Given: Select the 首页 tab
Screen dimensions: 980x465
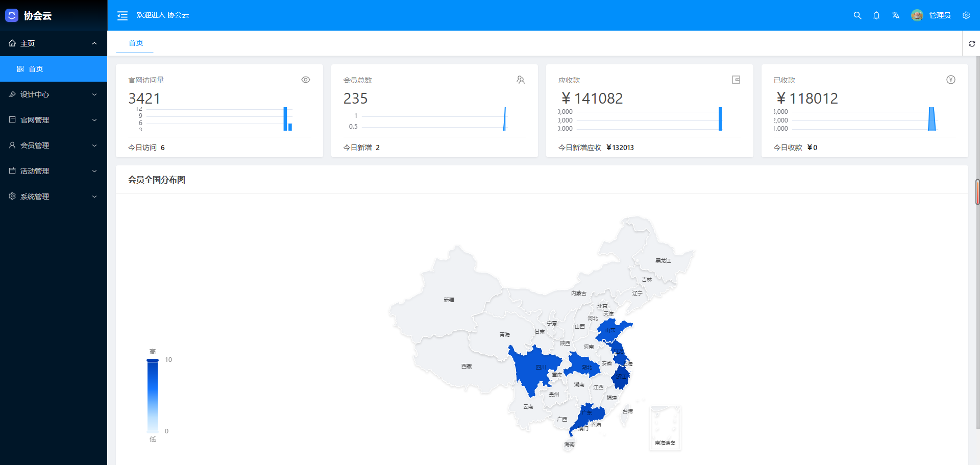Looking at the screenshot, I should tap(134, 43).
